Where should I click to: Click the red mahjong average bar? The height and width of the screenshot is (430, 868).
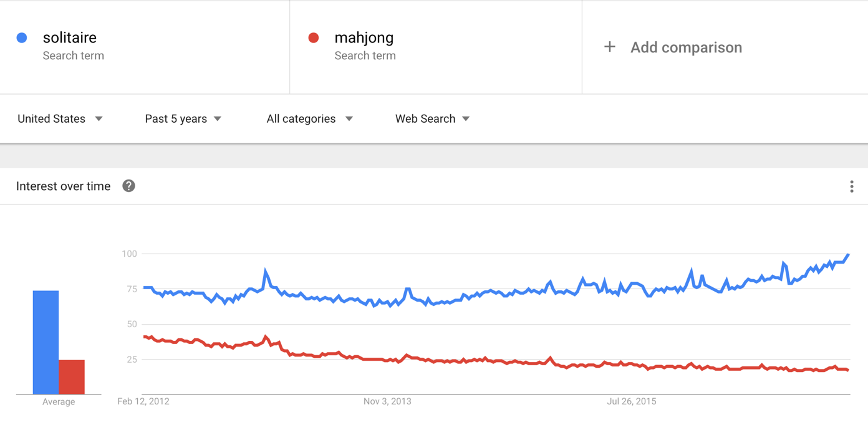coord(72,377)
